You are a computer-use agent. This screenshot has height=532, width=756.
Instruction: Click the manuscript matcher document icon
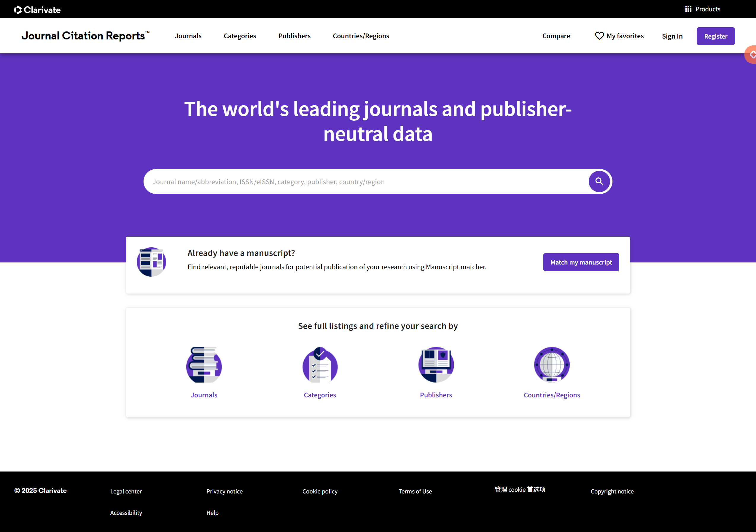151,262
